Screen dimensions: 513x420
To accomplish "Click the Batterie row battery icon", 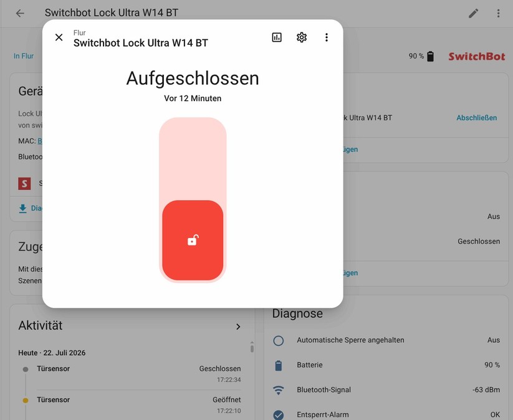I will pos(279,365).
